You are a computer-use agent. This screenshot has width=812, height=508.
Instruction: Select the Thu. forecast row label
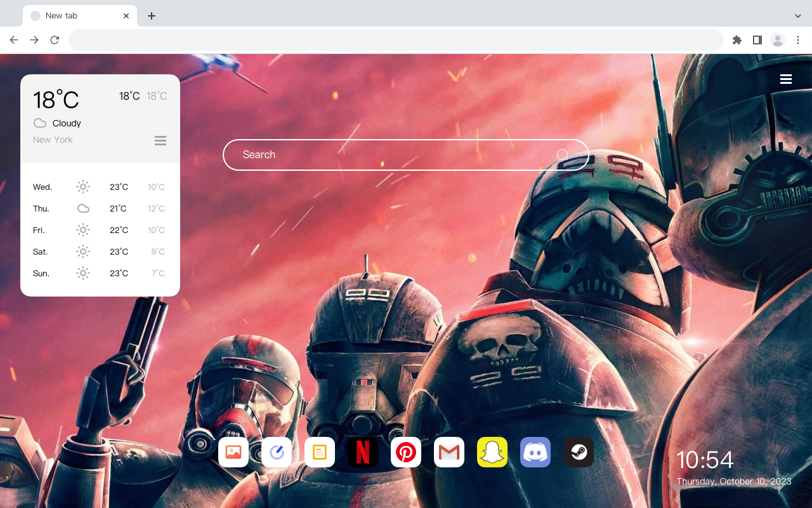tap(41, 209)
